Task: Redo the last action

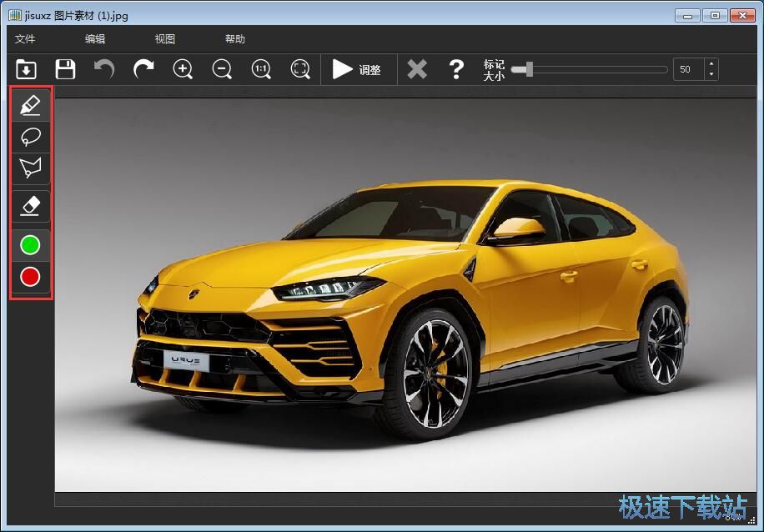Action: 143,69
